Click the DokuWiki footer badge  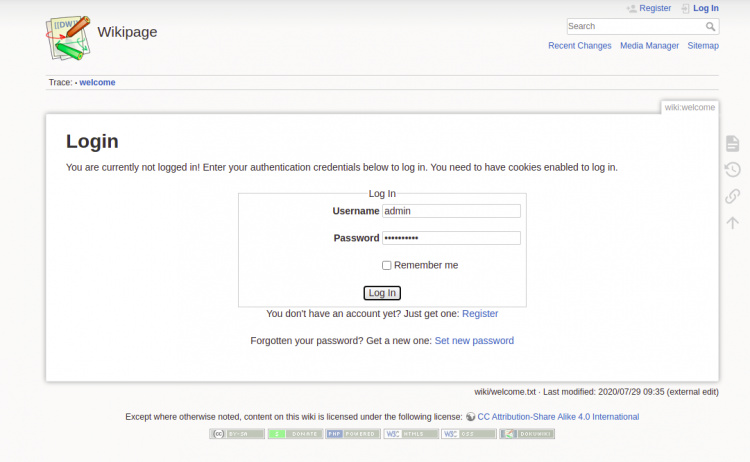point(527,434)
